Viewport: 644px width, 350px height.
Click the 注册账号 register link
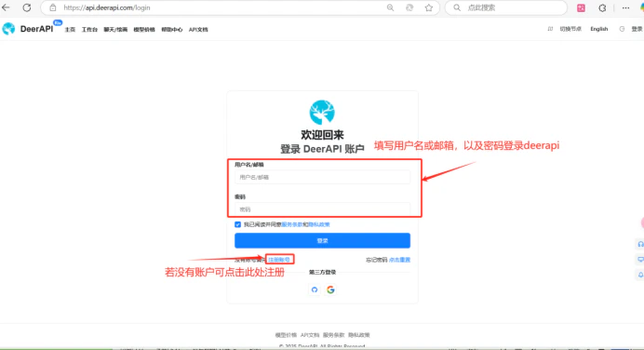click(x=279, y=260)
